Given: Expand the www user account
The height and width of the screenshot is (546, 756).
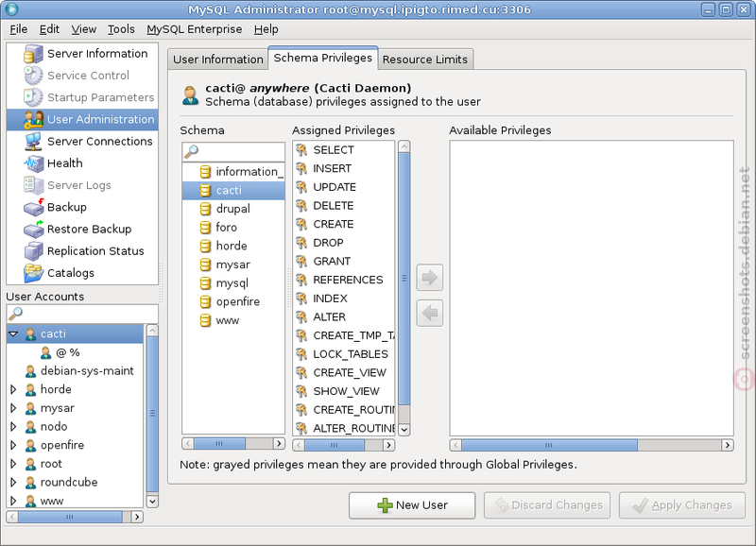Looking at the screenshot, I should coord(13,501).
